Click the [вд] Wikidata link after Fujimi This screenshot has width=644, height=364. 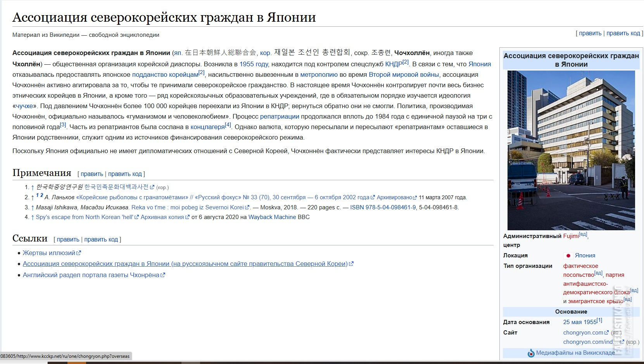point(583,234)
